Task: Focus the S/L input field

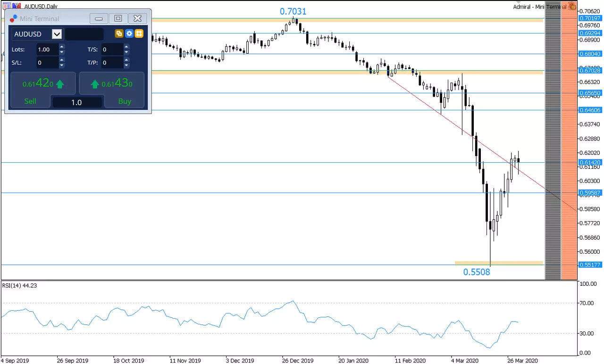Action: 47,63
